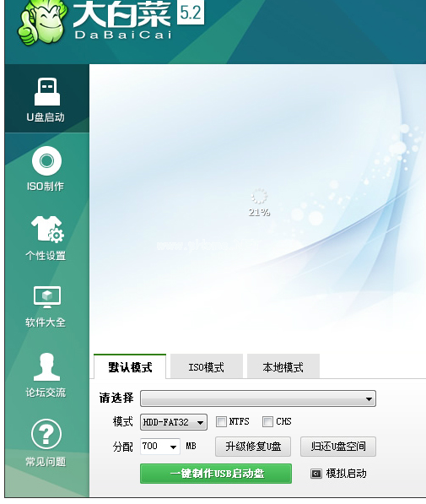Open the HDD-FAT32 mode dropdown

[174, 422]
